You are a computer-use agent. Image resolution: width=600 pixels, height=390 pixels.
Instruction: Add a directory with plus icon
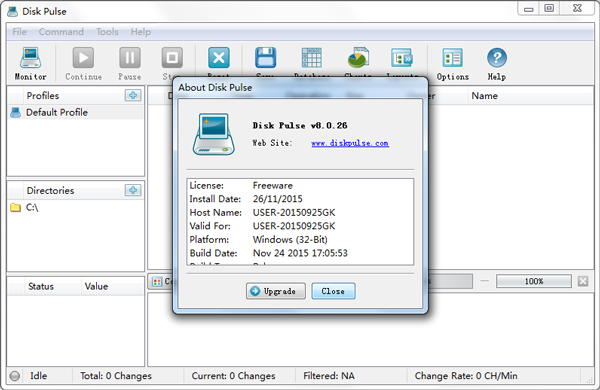click(x=133, y=190)
